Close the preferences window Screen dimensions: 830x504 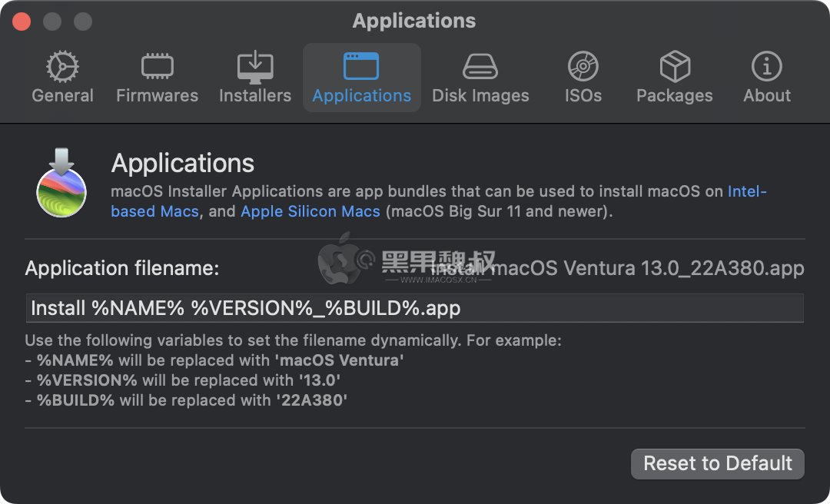[21, 21]
